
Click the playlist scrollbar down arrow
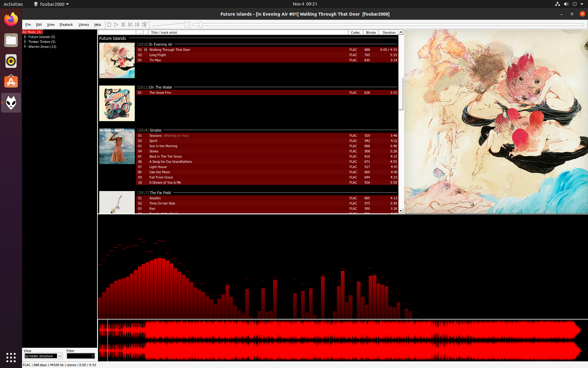tap(401, 211)
